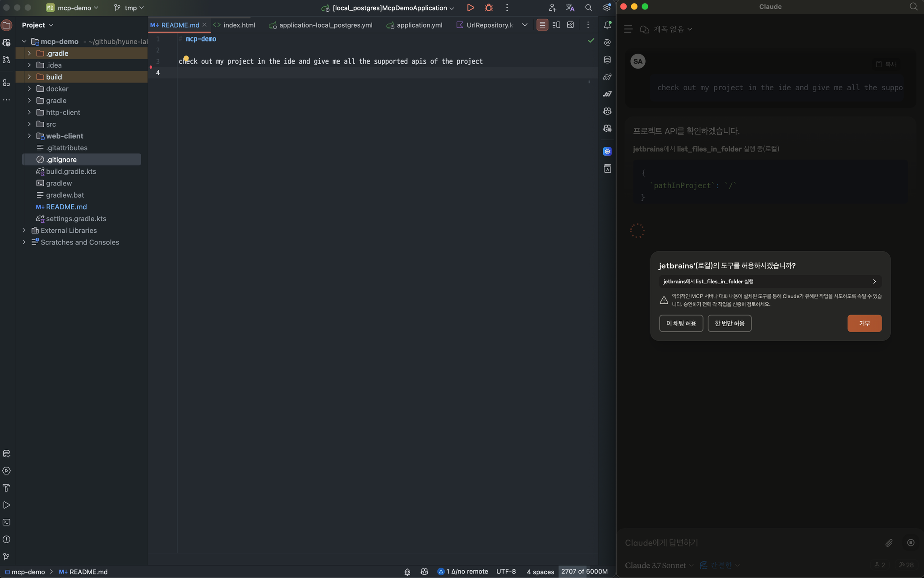This screenshot has height=578, width=924.
Task: Start debugging with the bug icon
Action: [x=489, y=8]
